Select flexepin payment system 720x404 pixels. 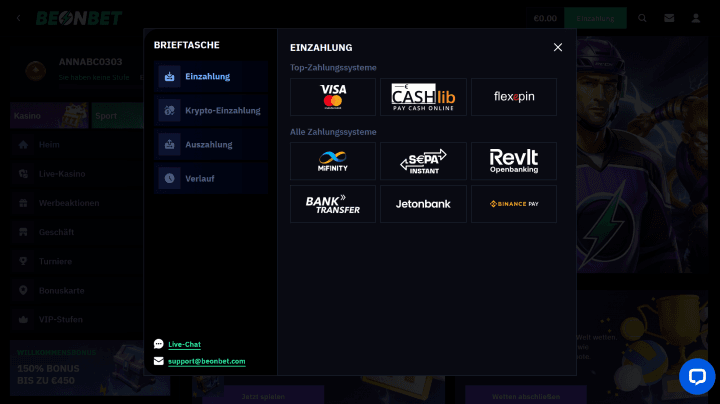pyautogui.click(x=514, y=97)
